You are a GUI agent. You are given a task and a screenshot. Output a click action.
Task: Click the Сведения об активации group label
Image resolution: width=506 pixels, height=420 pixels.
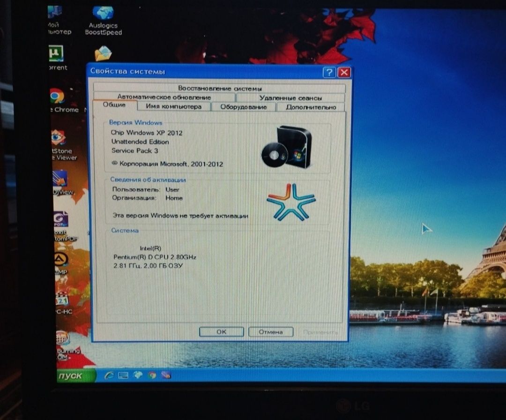point(148,180)
